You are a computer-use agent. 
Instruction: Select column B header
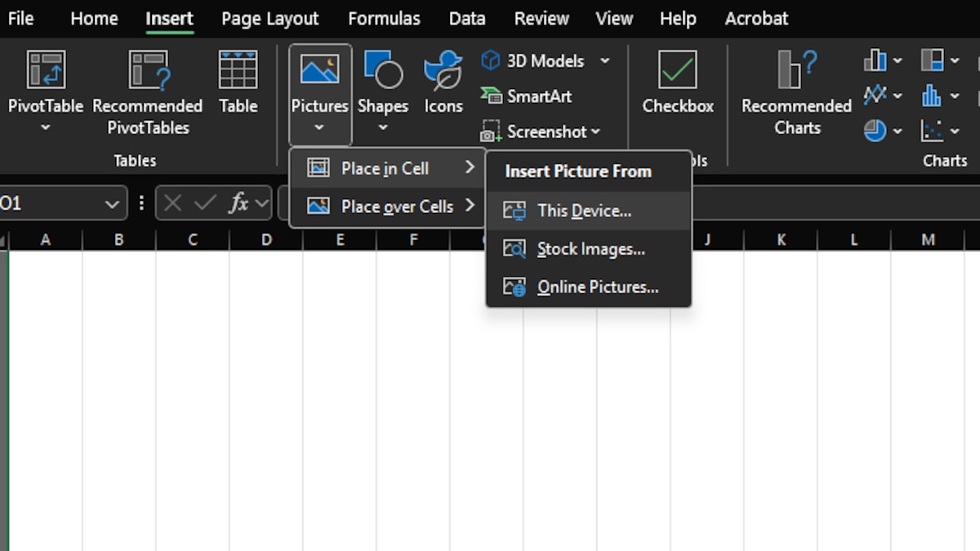pyautogui.click(x=119, y=240)
